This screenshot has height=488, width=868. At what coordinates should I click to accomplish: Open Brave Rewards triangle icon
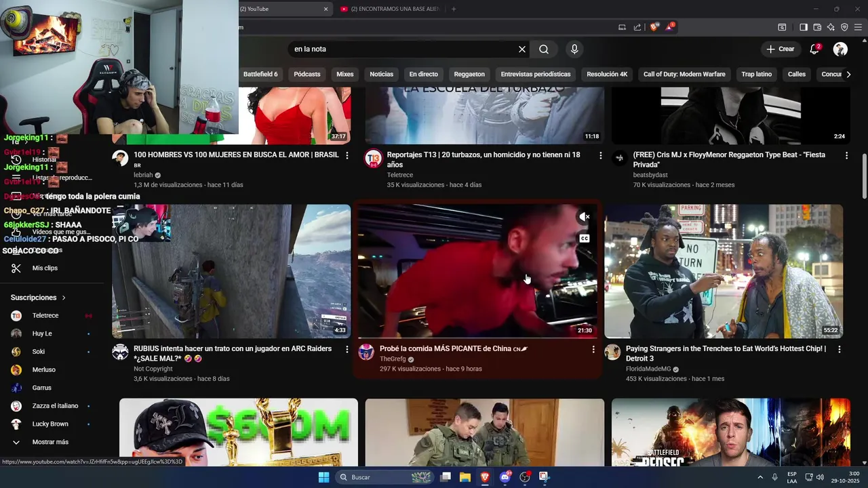[669, 27]
